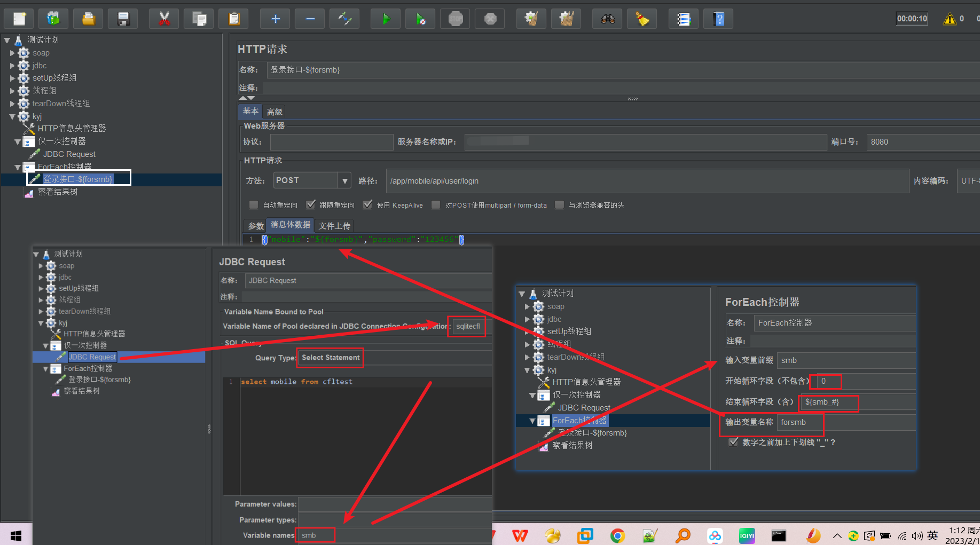980x545 pixels.
Task: Collapse all nodes with minus icon
Action: 310,19
